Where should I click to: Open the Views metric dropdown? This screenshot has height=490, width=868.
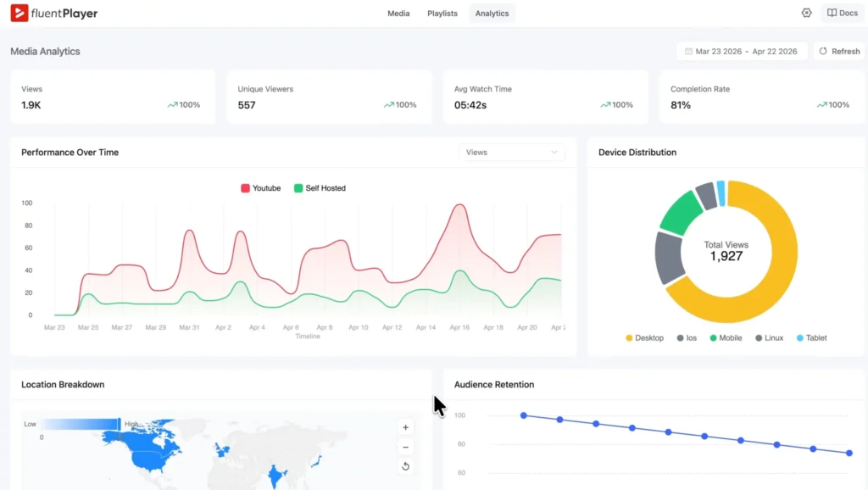(x=511, y=153)
